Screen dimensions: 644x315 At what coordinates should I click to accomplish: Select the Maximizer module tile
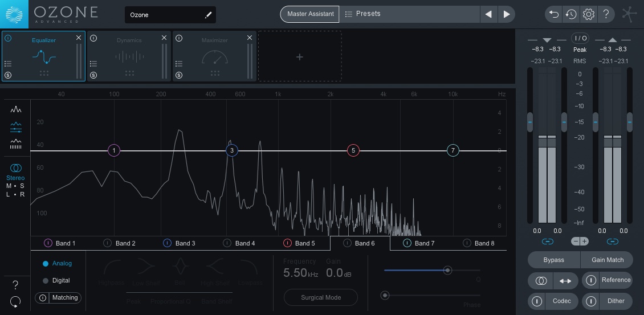point(214,56)
